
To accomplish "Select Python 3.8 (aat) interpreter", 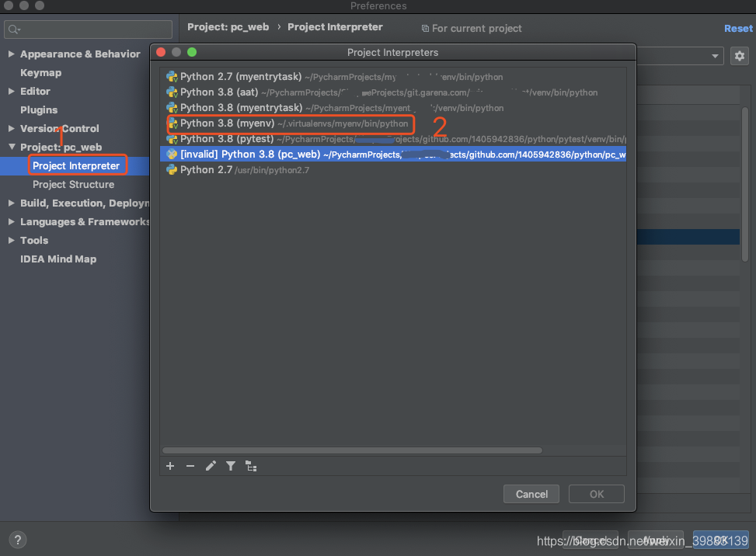I will click(393, 92).
